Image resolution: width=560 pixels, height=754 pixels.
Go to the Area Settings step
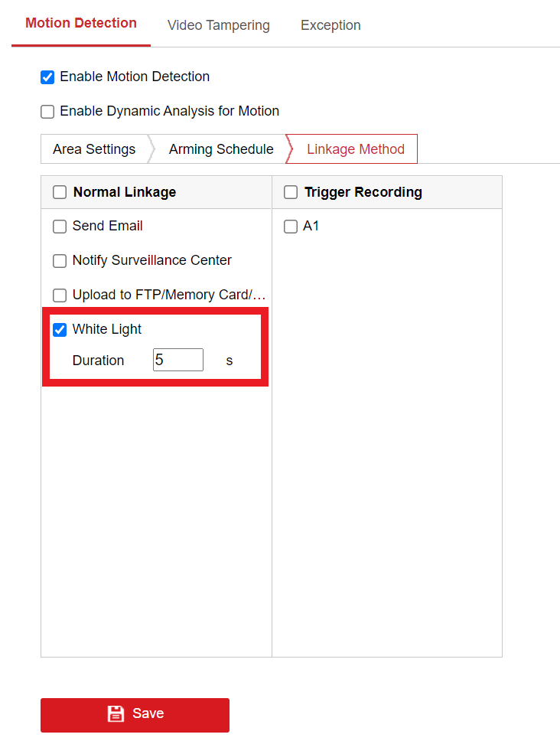click(94, 149)
